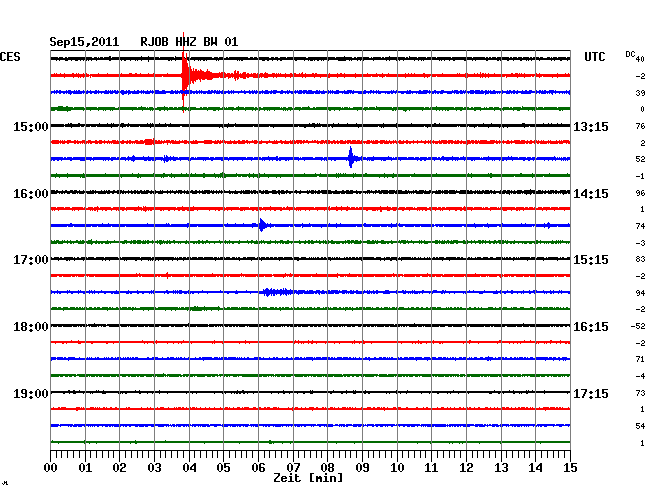Click minute tick label 14
Viewport: 650px width, 494px height.
click(x=535, y=467)
